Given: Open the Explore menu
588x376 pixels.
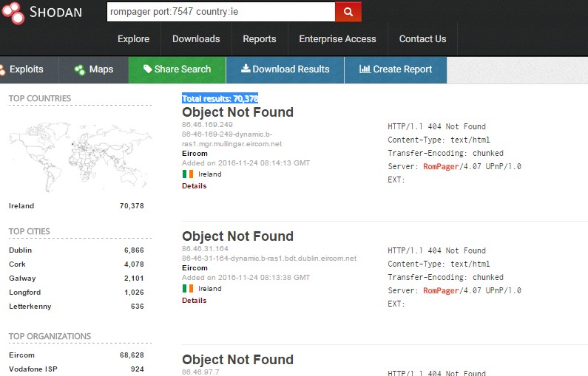Looking at the screenshot, I should (133, 39).
